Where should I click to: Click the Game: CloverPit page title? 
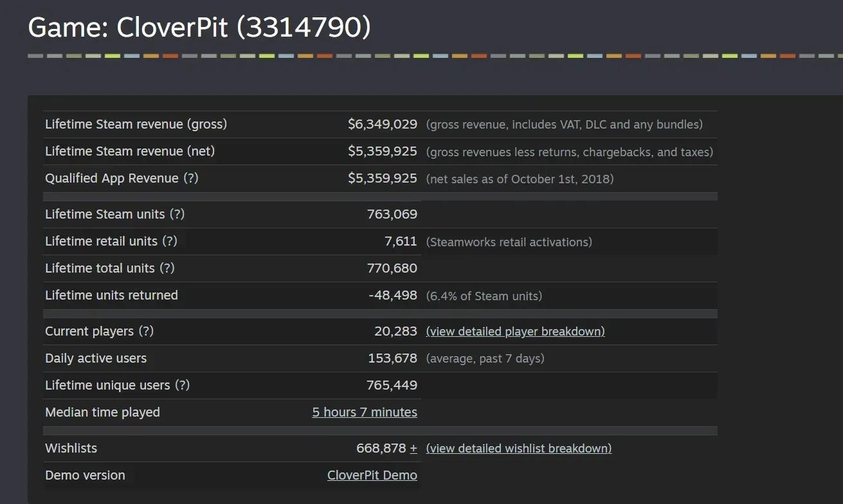[x=199, y=28]
